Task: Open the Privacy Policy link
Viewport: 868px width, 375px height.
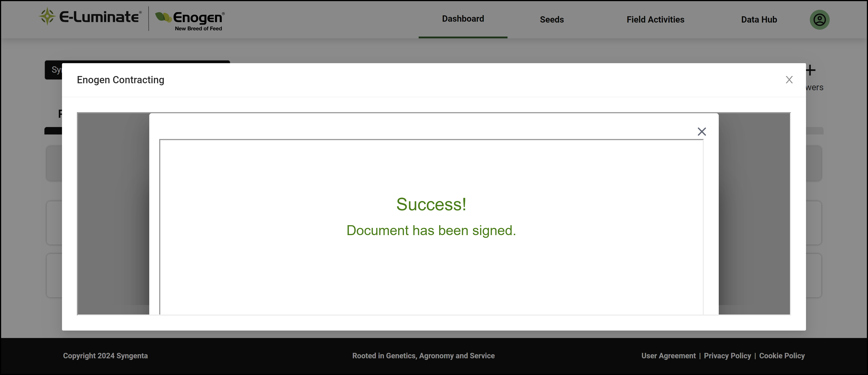Action: [x=727, y=356]
